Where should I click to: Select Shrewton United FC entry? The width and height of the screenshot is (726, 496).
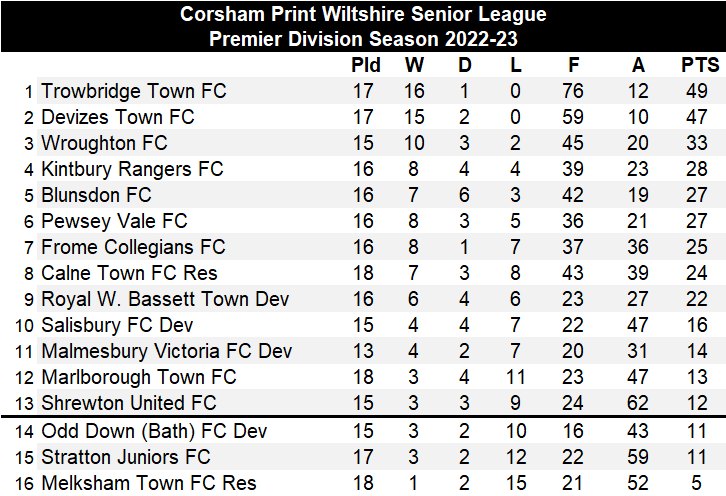click(x=129, y=403)
